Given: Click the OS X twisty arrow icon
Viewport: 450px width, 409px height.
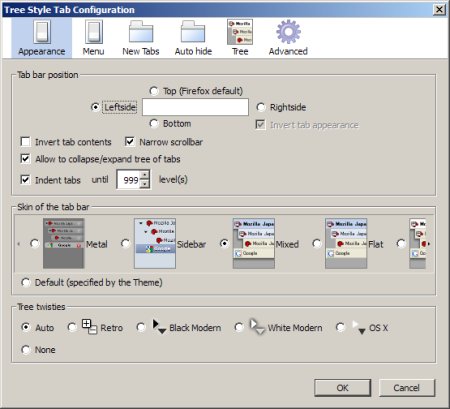Looking at the screenshot, I should click(x=359, y=327).
